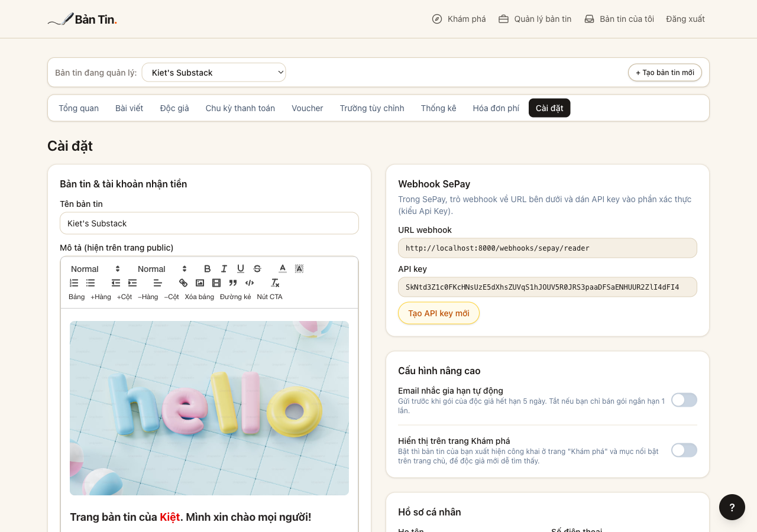Click the + Tạo bản tin mới button
The image size is (757, 532).
665,73
